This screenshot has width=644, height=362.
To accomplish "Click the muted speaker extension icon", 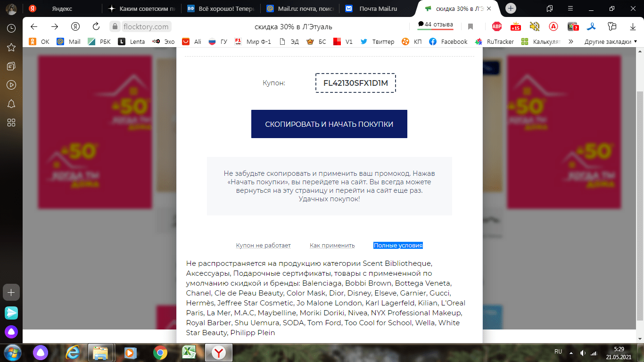I will click(x=534, y=26).
